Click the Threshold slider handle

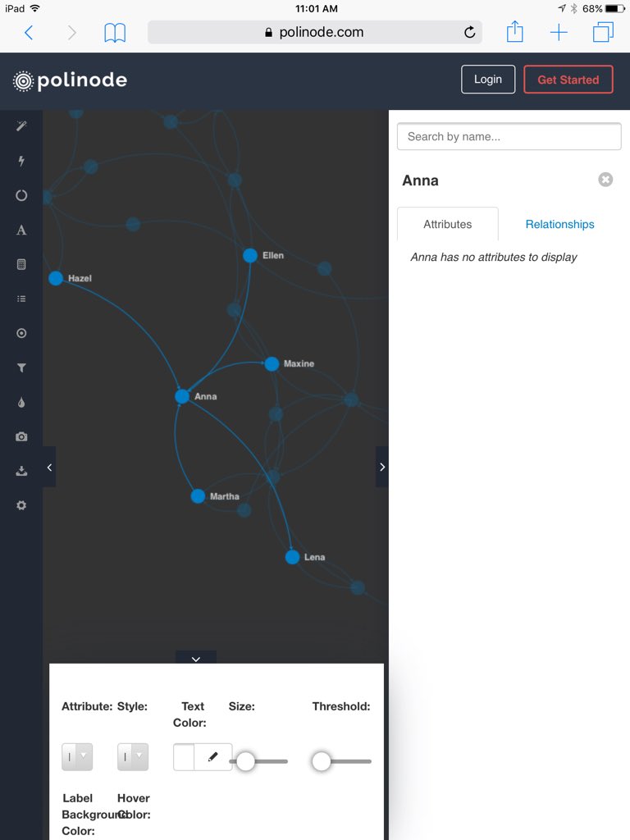(x=322, y=761)
